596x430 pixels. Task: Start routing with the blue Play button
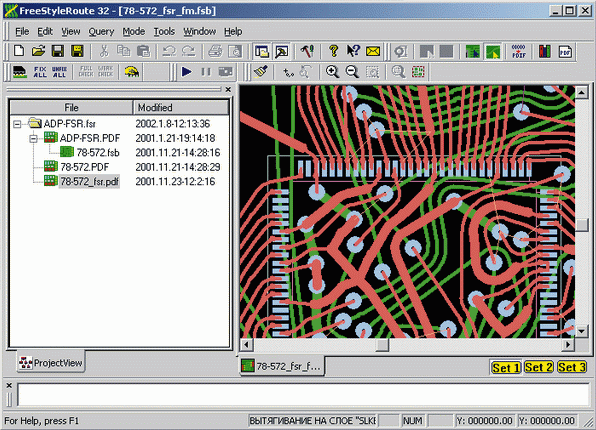[x=186, y=72]
